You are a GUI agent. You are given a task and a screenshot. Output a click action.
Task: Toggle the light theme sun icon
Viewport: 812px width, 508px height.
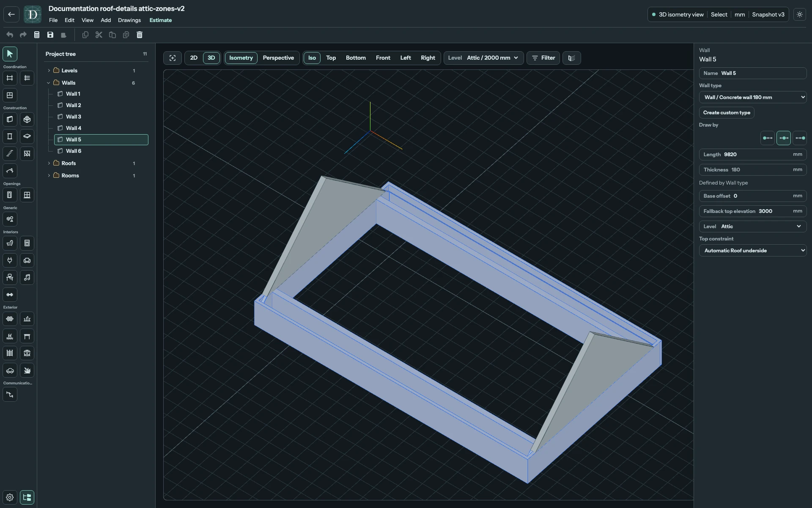[x=800, y=14]
